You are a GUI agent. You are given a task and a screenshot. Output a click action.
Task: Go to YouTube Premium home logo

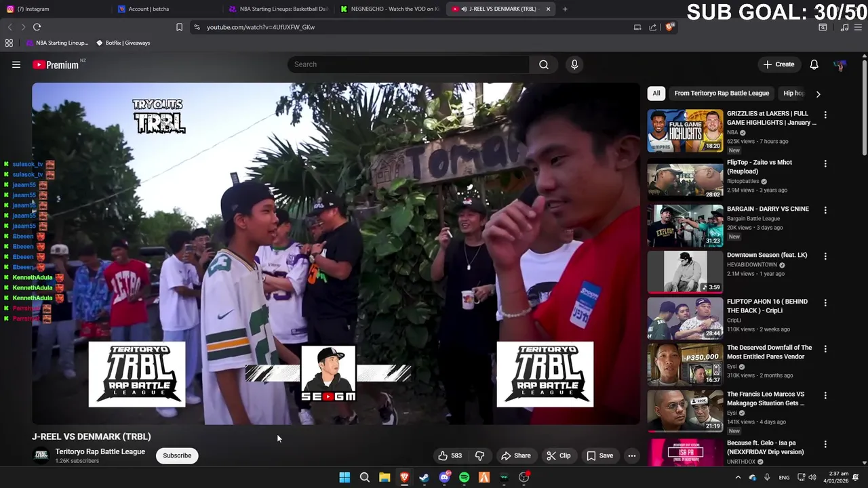pos(57,64)
